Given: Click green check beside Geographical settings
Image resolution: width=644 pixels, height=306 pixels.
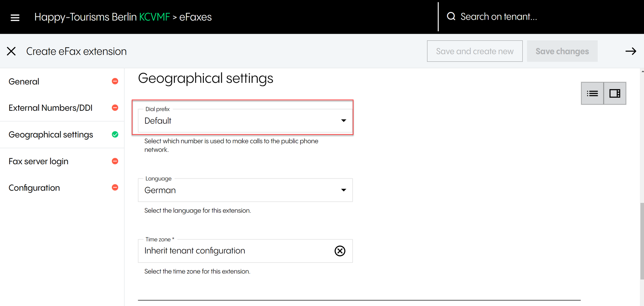Looking at the screenshot, I should pyautogui.click(x=115, y=135).
